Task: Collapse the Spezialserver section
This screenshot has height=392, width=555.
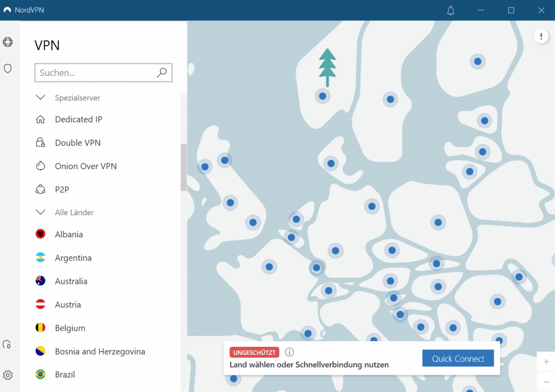Action: (x=40, y=97)
